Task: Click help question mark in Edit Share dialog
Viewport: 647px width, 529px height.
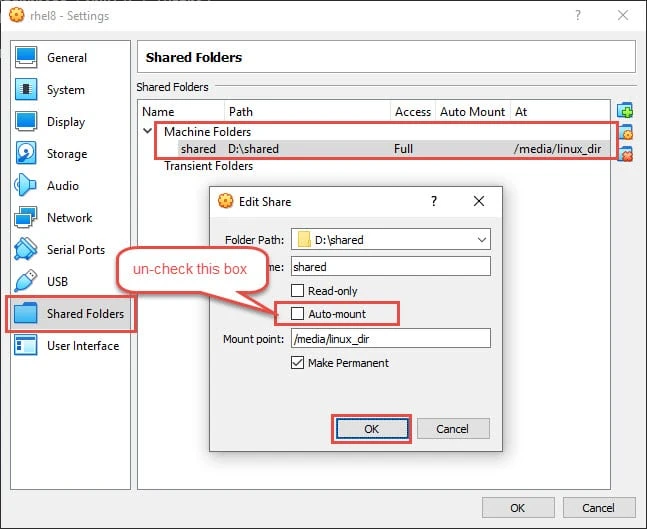Action: (434, 201)
